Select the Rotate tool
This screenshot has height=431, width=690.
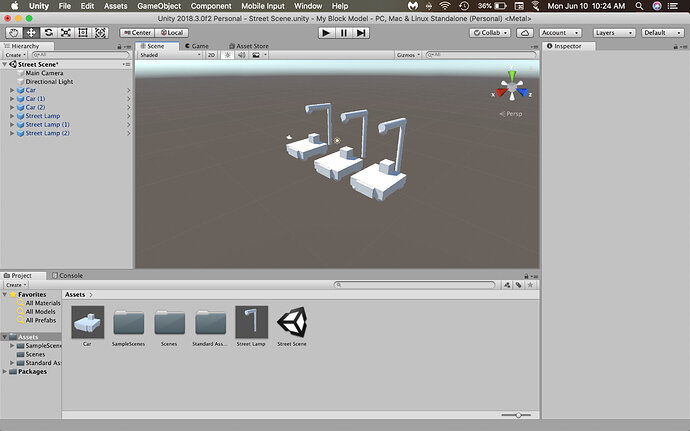point(48,33)
